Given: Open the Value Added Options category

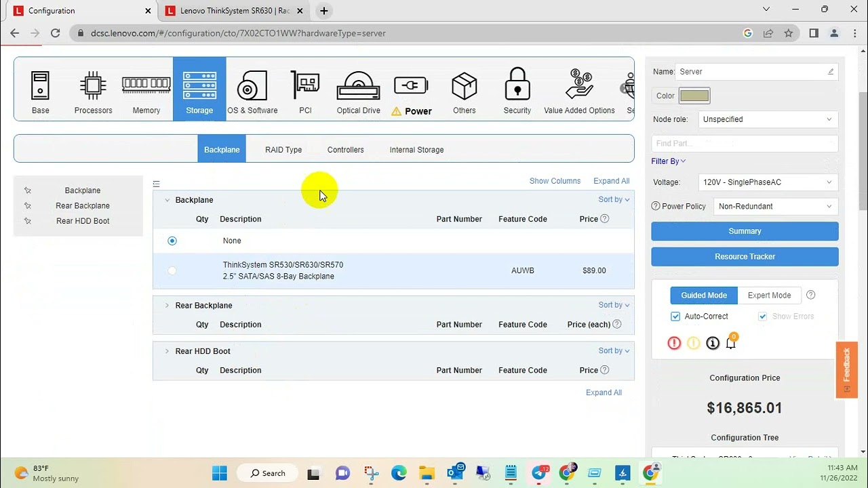Looking at the screenshot, I should point(579,91).
